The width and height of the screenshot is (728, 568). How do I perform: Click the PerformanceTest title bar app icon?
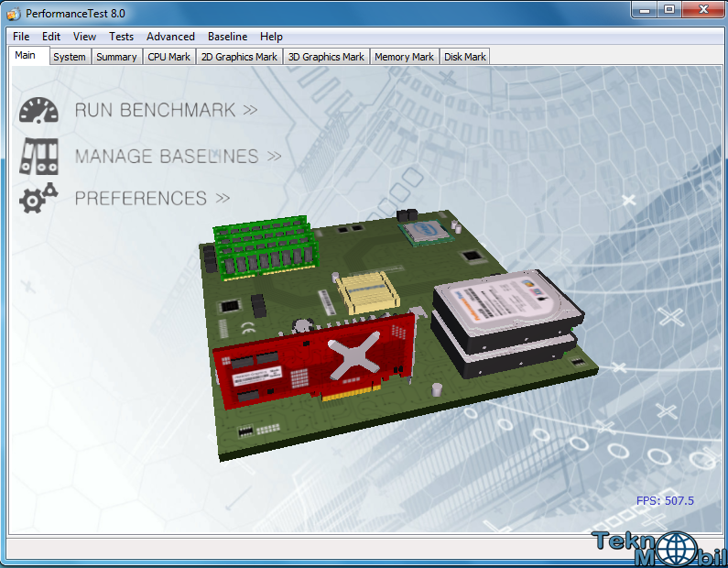14,14
